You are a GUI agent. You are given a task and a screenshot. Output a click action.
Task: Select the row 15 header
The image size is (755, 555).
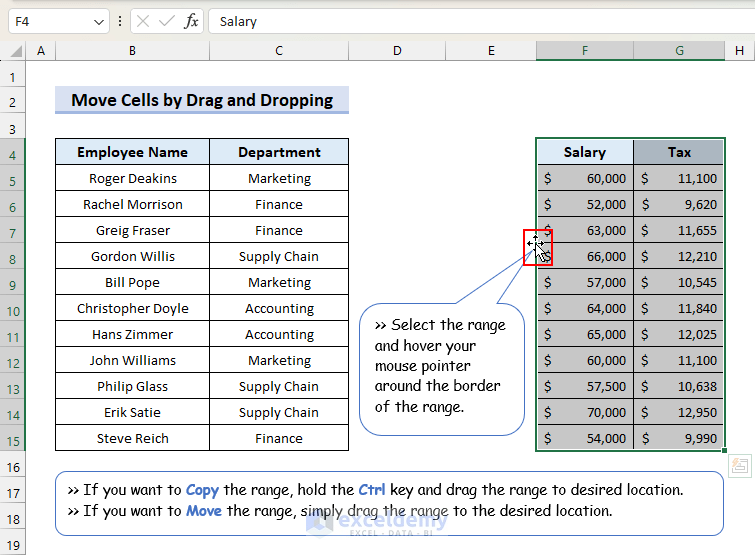point(13,439)
